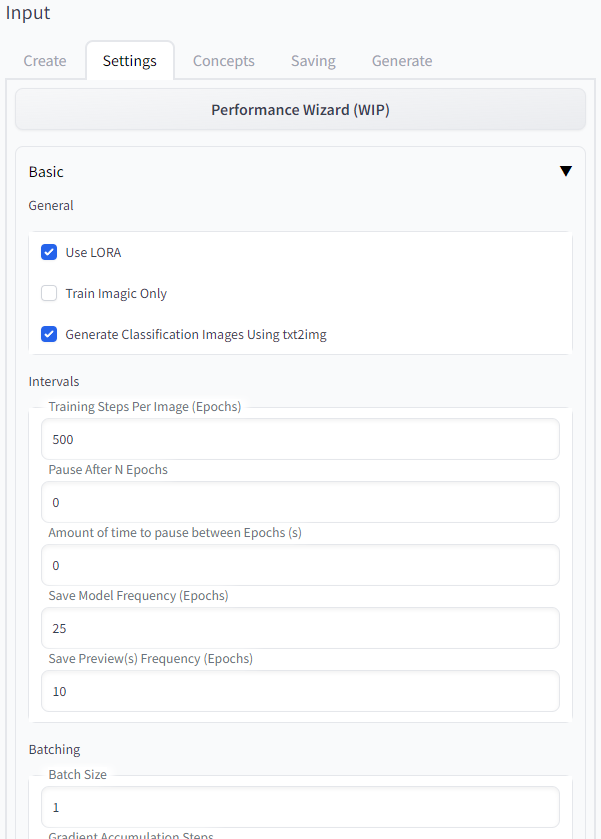601x839 pixels.
Task: Expand the Performance Wizard (WIP) panel
Action: click(x=300, y=109)
